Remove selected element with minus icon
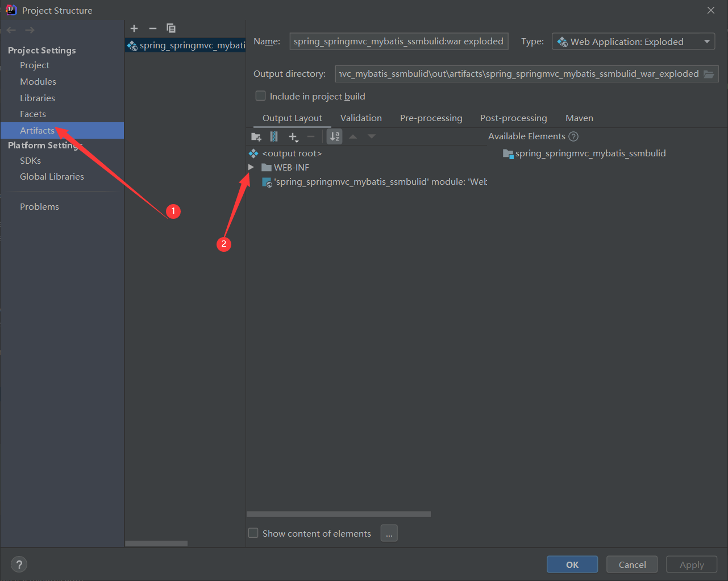This screenshot has width=728, height=581. point(311,136)
